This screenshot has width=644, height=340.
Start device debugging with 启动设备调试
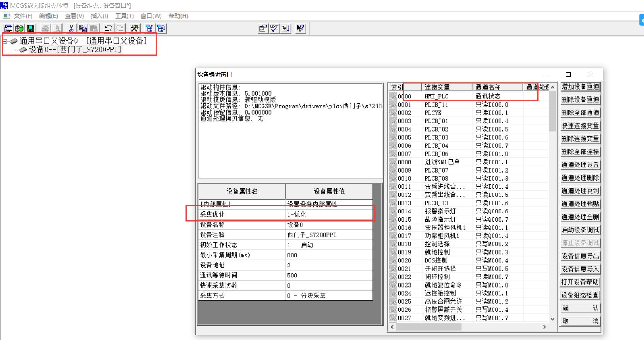(x=580, y=230)
